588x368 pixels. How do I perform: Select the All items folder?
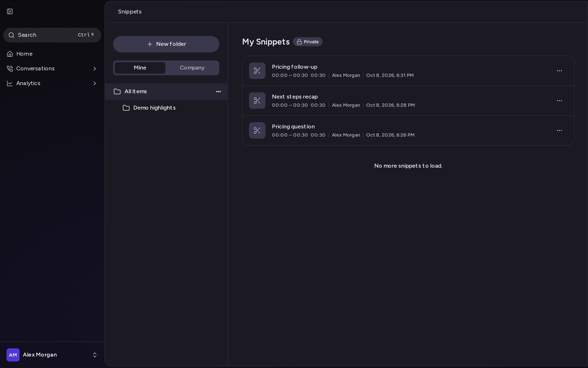pyautogui.click(x=166, y=92)
